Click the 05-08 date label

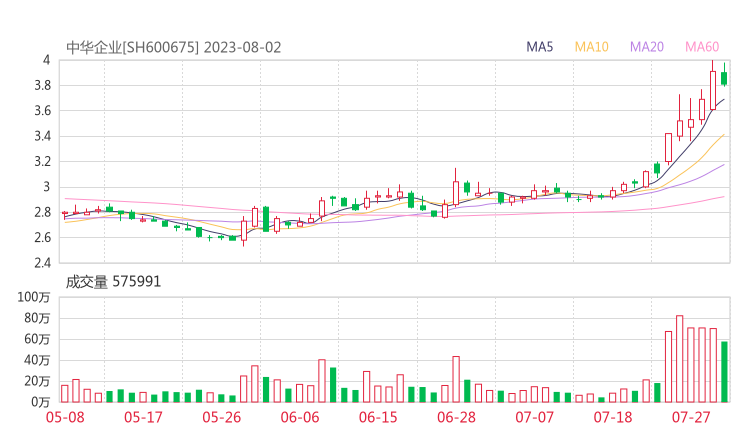(x=65, y=417)
